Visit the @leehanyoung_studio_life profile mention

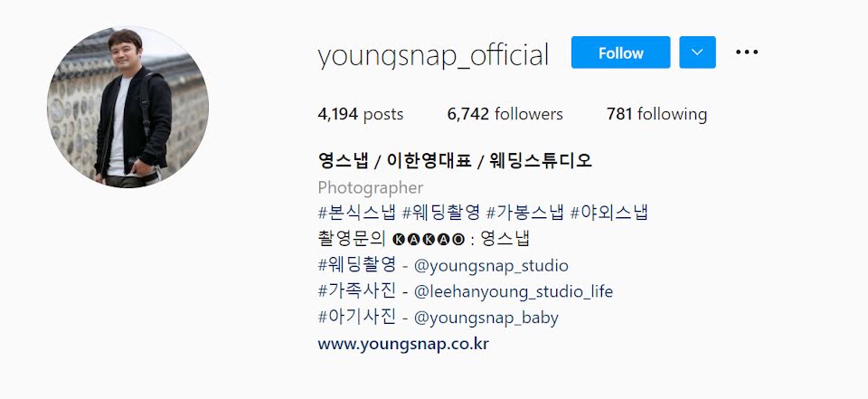[x=514, y=291]
